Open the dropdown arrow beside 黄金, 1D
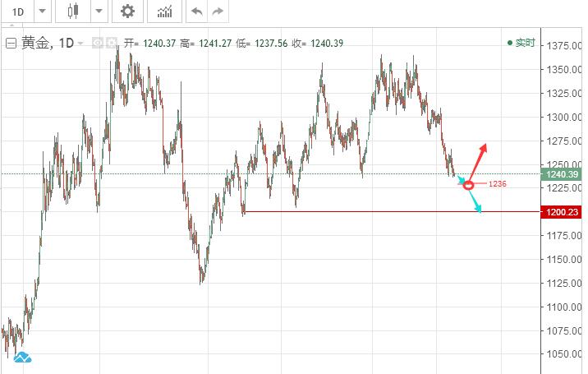 pyautogui.click(x=80, y=44)
